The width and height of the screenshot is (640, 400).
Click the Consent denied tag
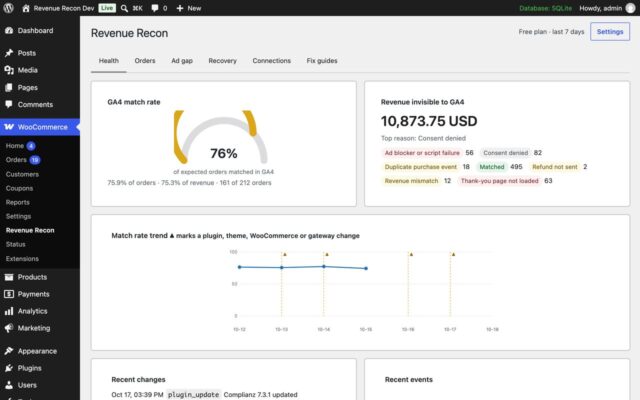pos(505,153)
